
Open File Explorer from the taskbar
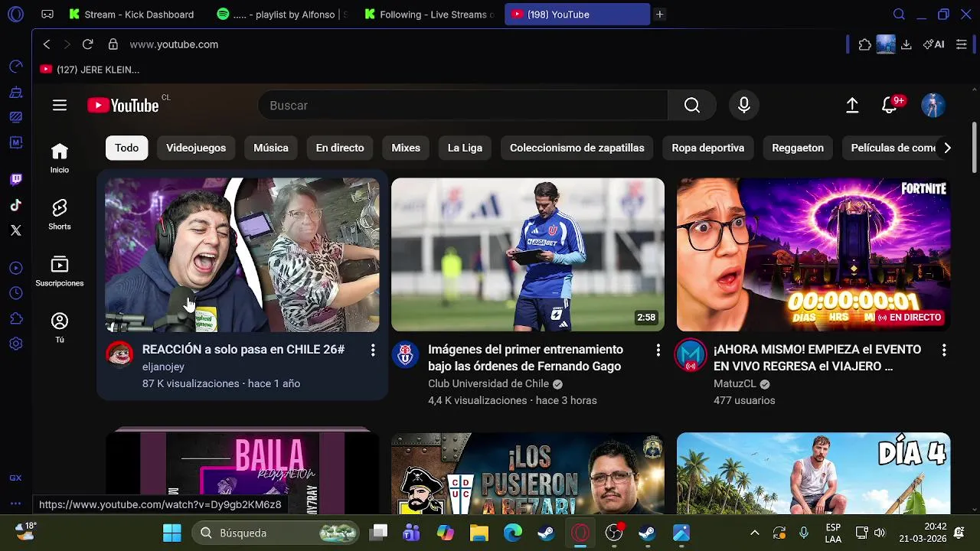coord(479,533)
